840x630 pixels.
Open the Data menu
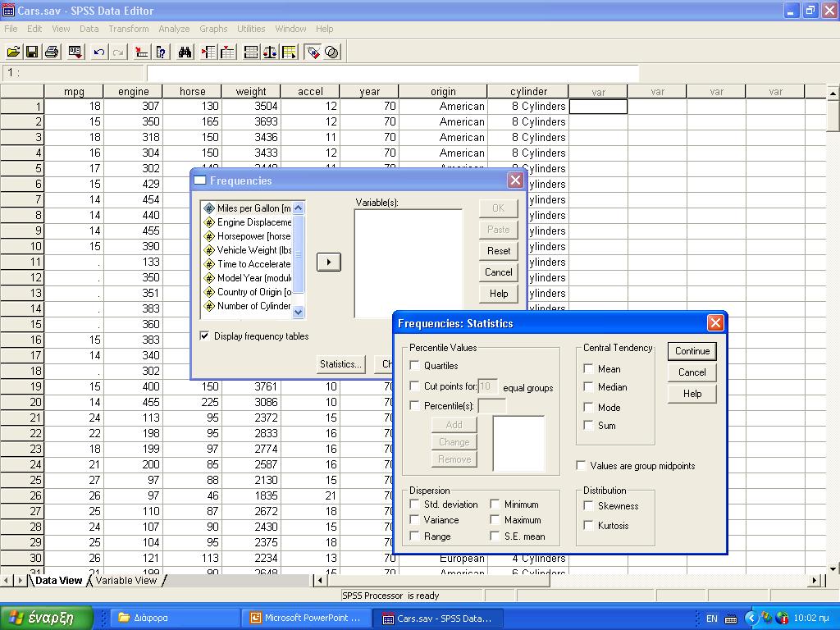click(89, 29)
